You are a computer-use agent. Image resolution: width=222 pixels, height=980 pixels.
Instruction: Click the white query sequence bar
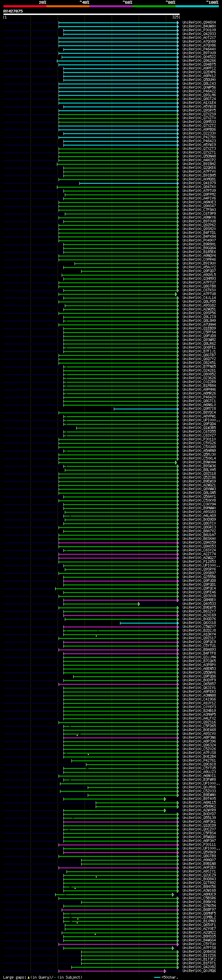92,14
